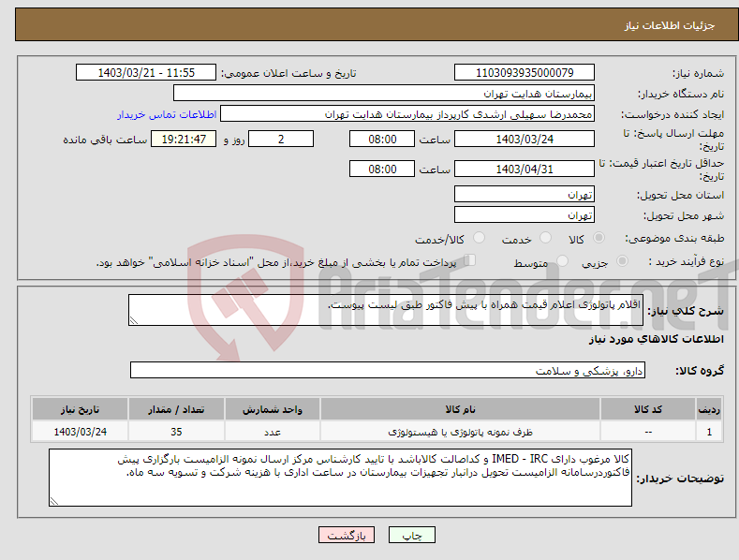Select the خدمت radio button

[x=545, y=238]
